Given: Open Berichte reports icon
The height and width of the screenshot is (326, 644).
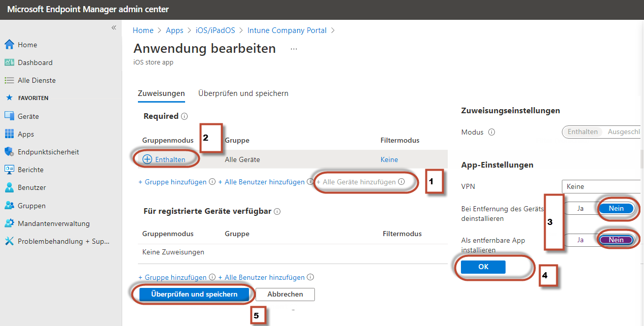Looking at the screenshot, I should pos(9,170).
